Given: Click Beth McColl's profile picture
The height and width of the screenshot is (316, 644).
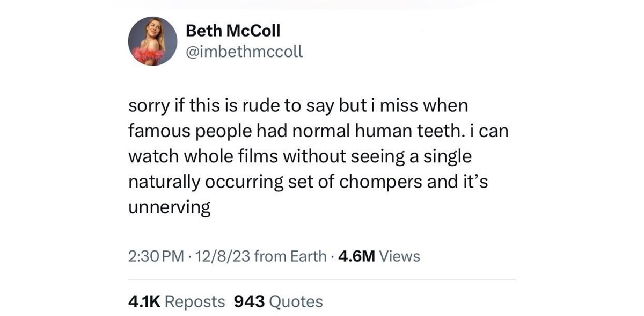Looking at the screenshot, I should [x=153, y=41].
